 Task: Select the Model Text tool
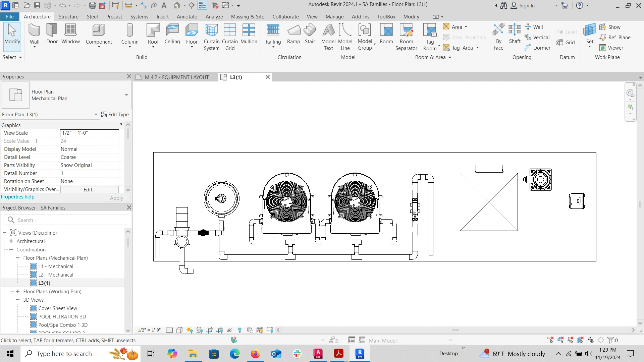(328, 37)
